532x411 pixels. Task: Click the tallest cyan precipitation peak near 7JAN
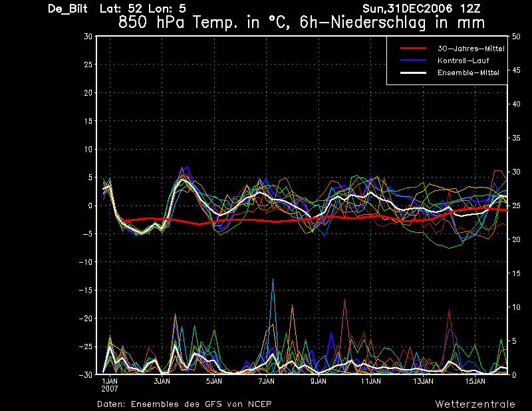pyautogui.click(x=273, y=279)
